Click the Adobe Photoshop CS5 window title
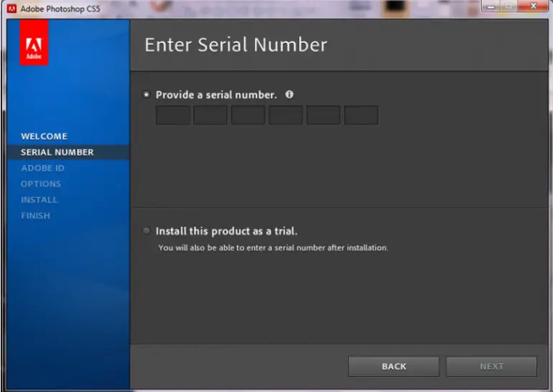 (60, 9)
